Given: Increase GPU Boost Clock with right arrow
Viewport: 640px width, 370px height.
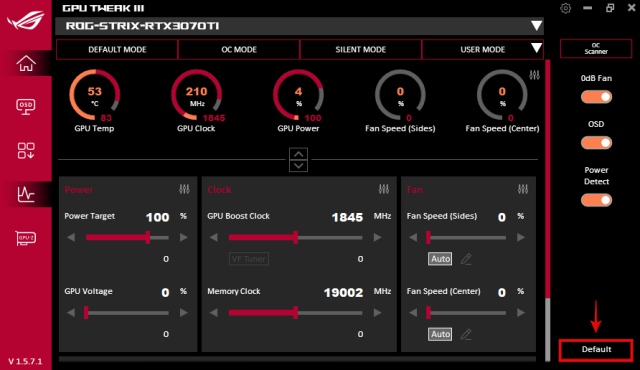Looking at the screenshot, I should pos(378,237).
